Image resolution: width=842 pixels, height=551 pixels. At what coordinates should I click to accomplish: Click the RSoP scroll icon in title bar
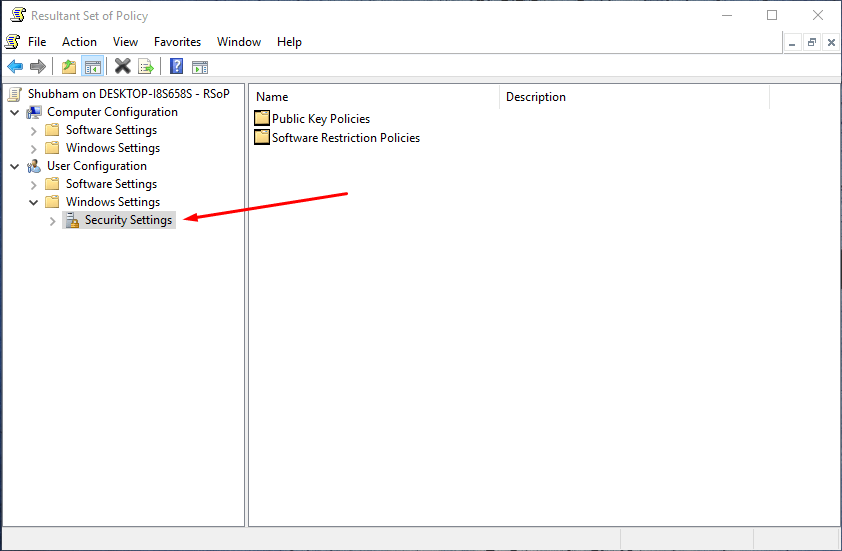[18, 15]
